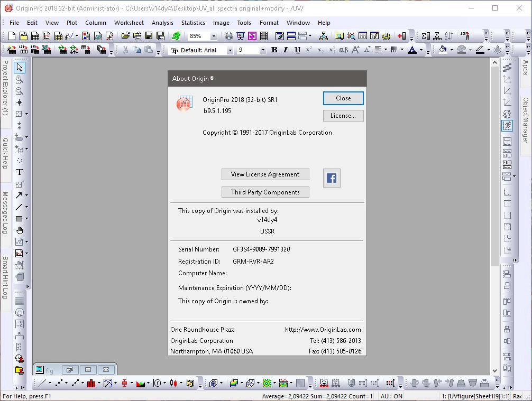Select the Pointer tool
The width and height of the screenshot is (532, 401).
[20, 68]
